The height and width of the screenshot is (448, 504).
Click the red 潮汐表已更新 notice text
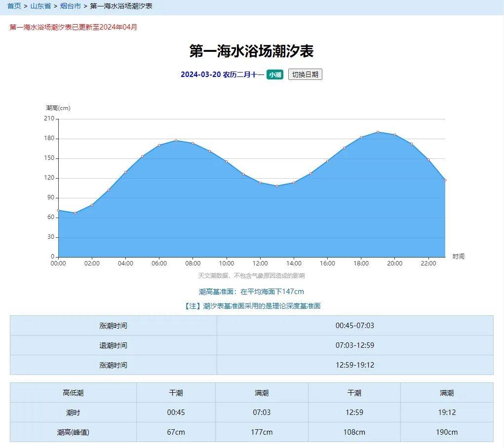(x=73, y=27)
